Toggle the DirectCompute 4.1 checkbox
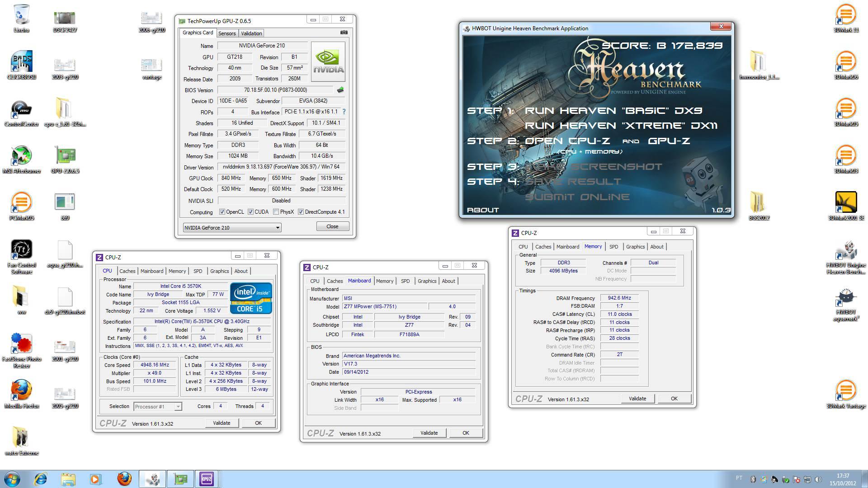868x488 pixels. 301,212
